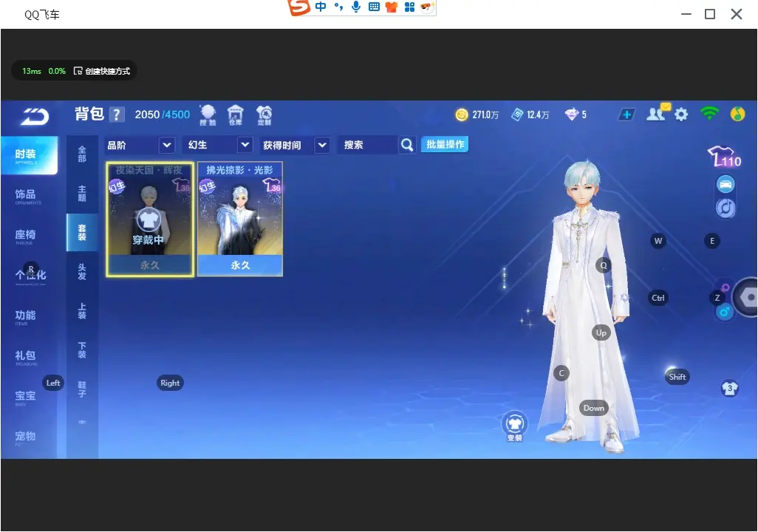Viewport: 758px width, 532px height.
Task: Switch preview to the car icon
Action: [725, 184]
